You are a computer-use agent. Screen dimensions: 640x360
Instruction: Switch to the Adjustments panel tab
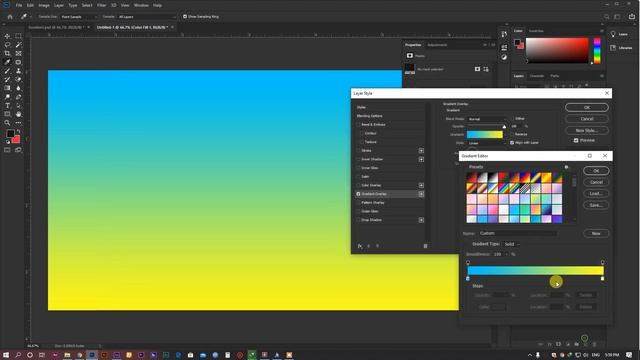(x=437, y=45)
